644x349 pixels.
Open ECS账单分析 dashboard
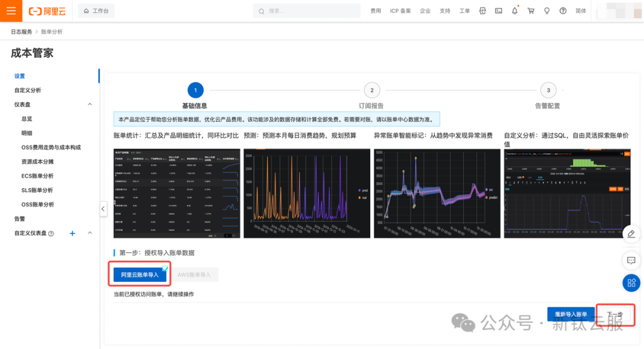tap(38, 176)
